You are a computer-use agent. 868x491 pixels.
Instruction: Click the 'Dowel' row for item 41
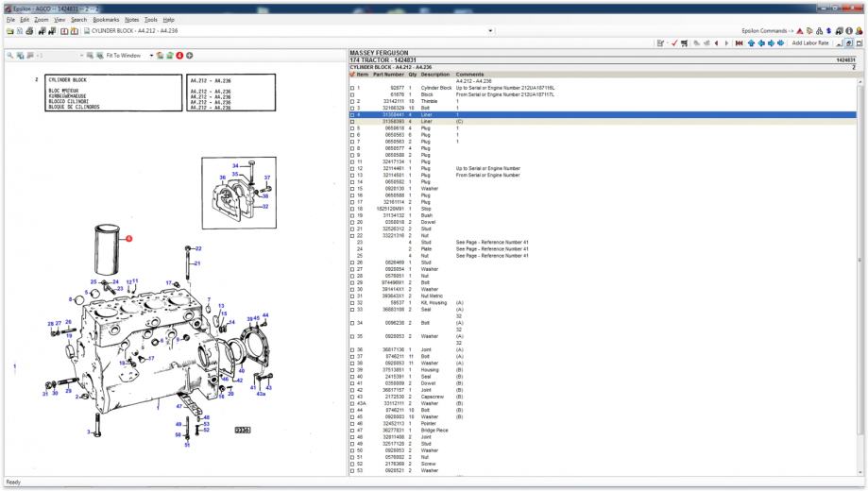coord(603,383)
